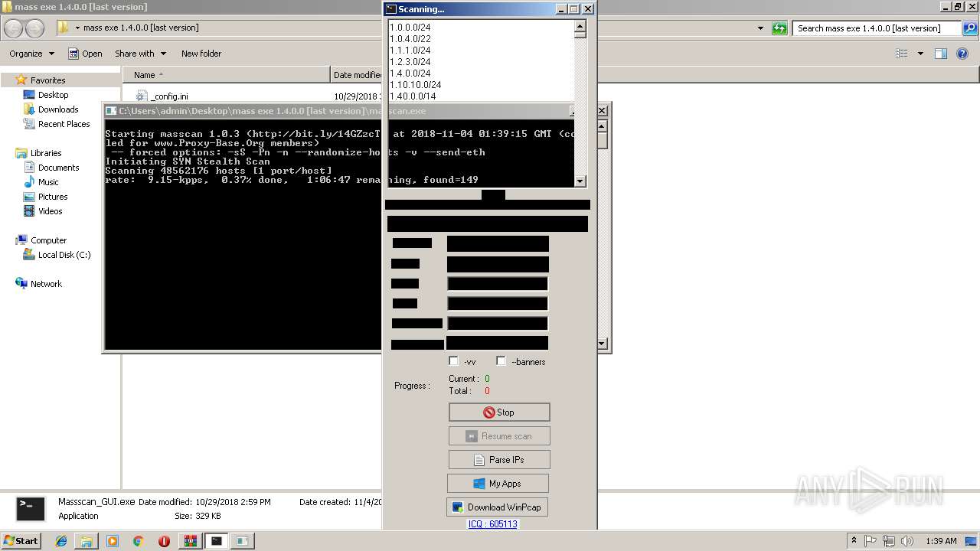Open WinRAR from the taskbar
Image resolution: width=980 pixels, height=551 pixels.
pos(190,541)
